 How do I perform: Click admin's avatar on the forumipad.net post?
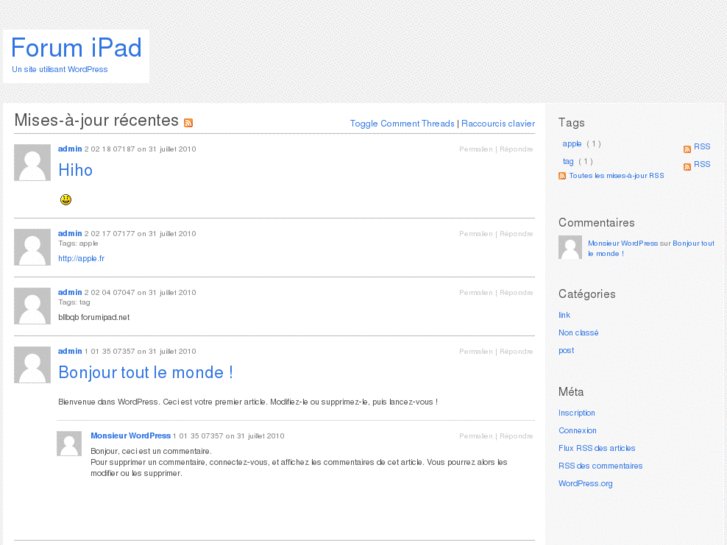32,306
